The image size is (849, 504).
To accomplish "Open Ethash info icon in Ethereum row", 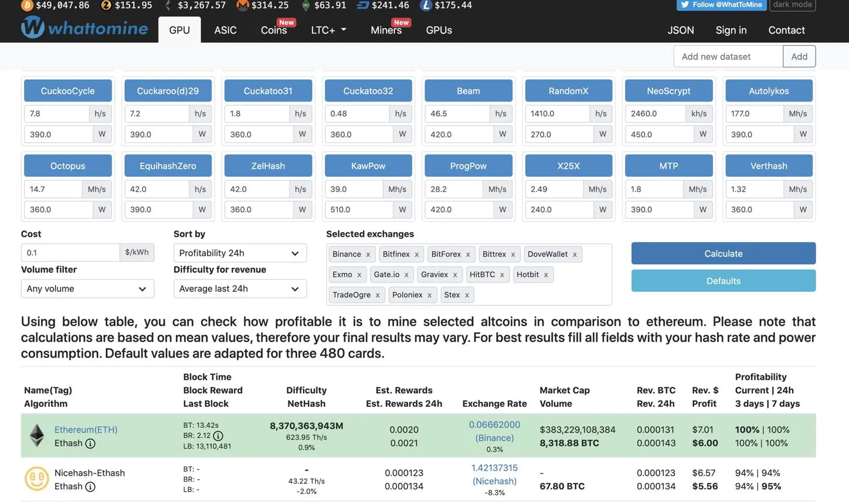I will click(90, 444).
